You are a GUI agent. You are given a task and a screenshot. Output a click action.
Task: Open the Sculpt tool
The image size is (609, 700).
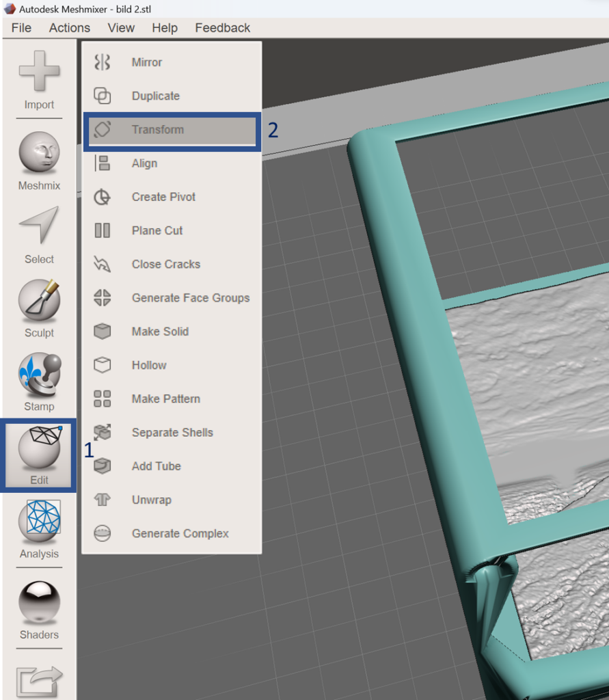pyautogui.click(x=39, y=308)
